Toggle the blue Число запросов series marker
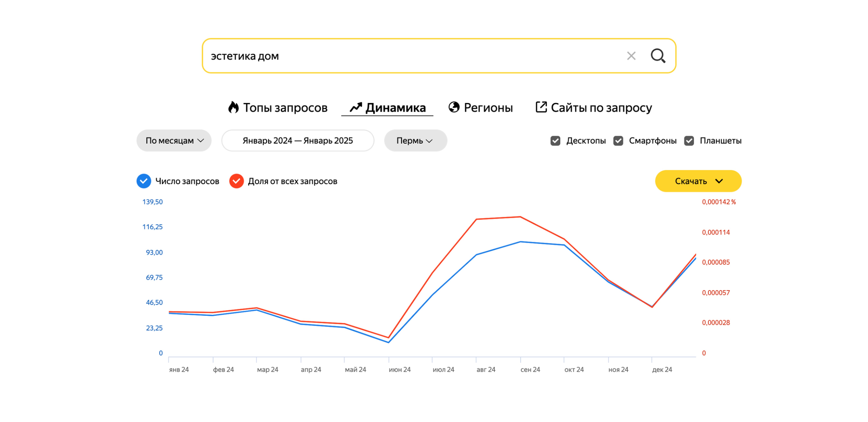The image size is (868, 422). pos(144,181)
